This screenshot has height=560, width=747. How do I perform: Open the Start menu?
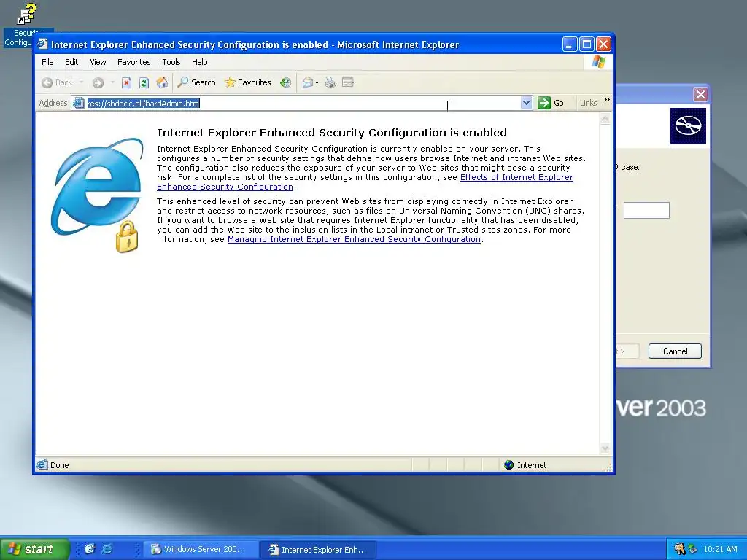coord(34,549)
